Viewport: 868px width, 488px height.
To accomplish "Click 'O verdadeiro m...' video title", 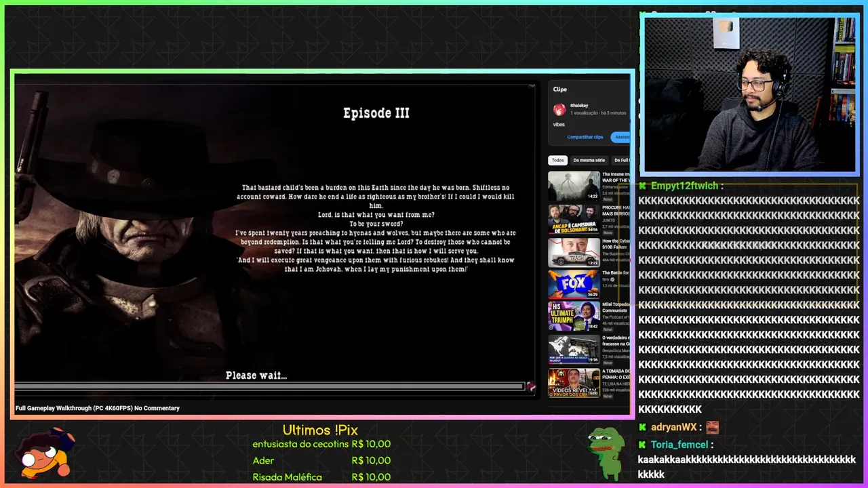I will pos(616,341).
